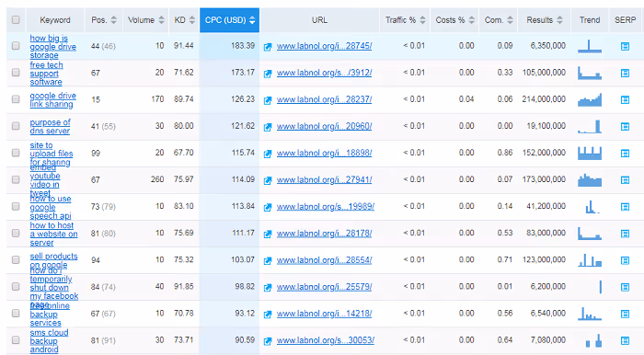Sort table by Com. column
Screen dimensions: 644x355
click(x=499, y=19)
